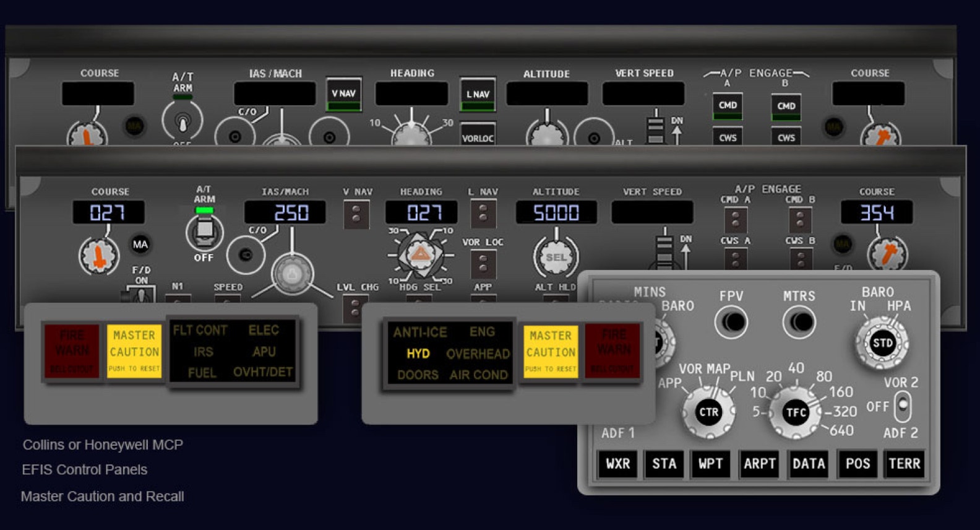The height and width of the screenshot is (530, 980).
Task: Push the CTR mode selector knob
Action: 708,412
